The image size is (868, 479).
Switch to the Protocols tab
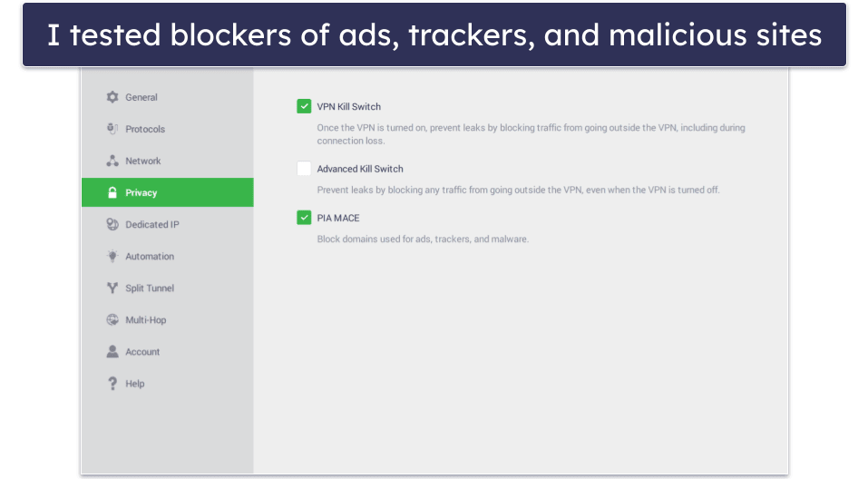point(145,129)
